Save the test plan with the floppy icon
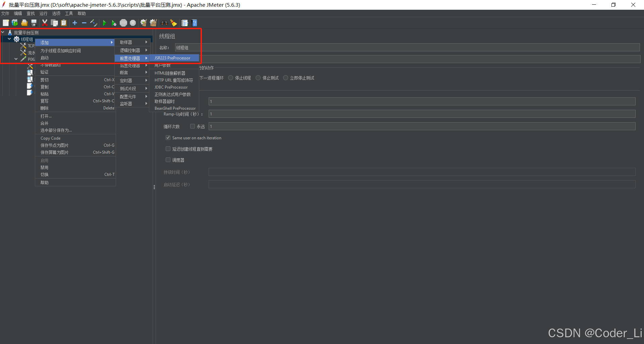Viewport: 644px width, 344px height. click(34, 23)
